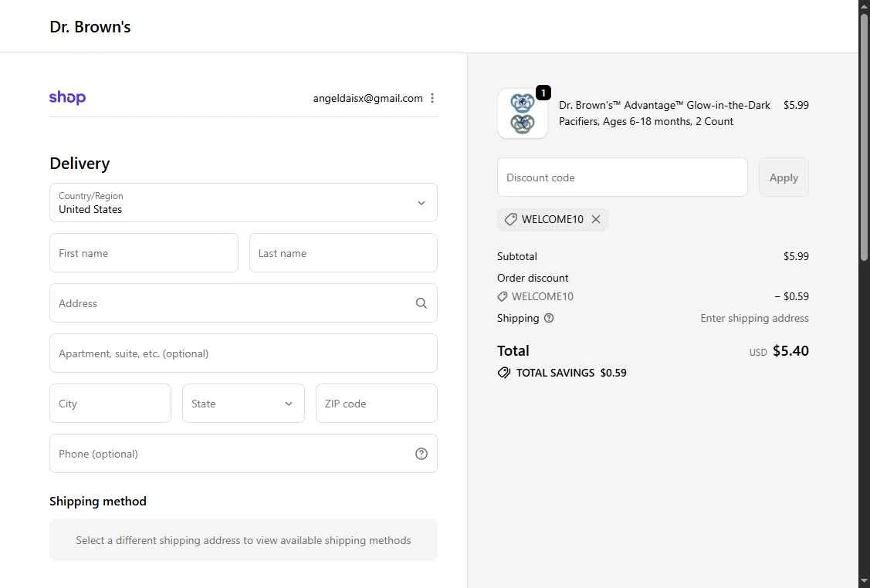870x588 pixels.
Task: Click the Phone (optional) field
Action: [x=243, y=454]
